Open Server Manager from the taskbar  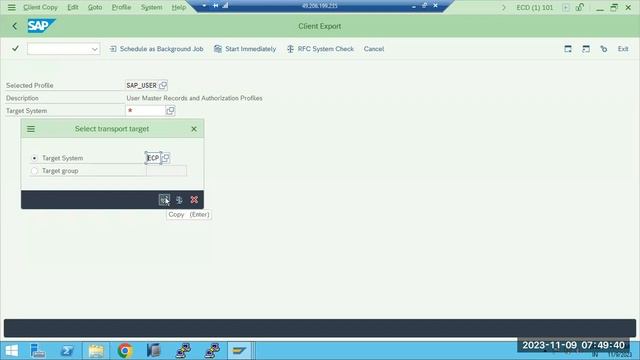[x=38, y=351]
